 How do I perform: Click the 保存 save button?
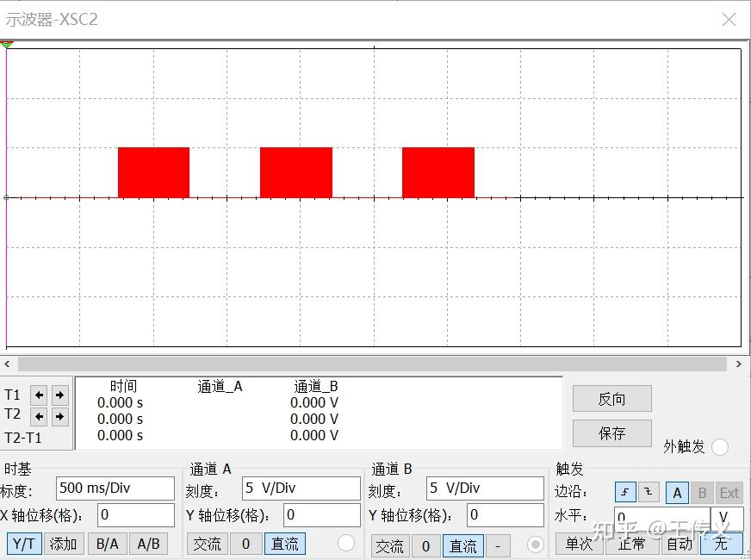pyautogui.click(x=611, y=433)
